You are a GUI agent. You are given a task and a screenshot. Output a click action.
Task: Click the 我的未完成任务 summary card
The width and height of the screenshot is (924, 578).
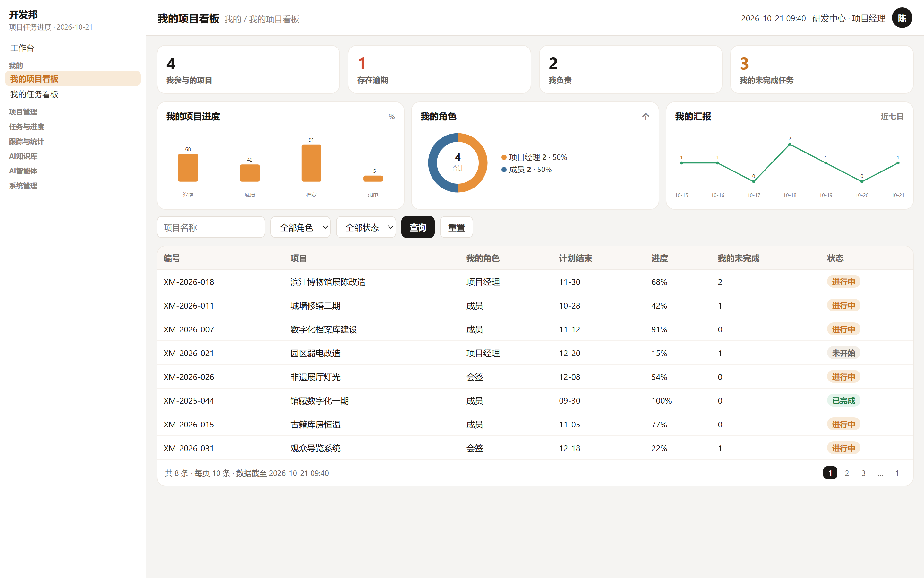822,70
